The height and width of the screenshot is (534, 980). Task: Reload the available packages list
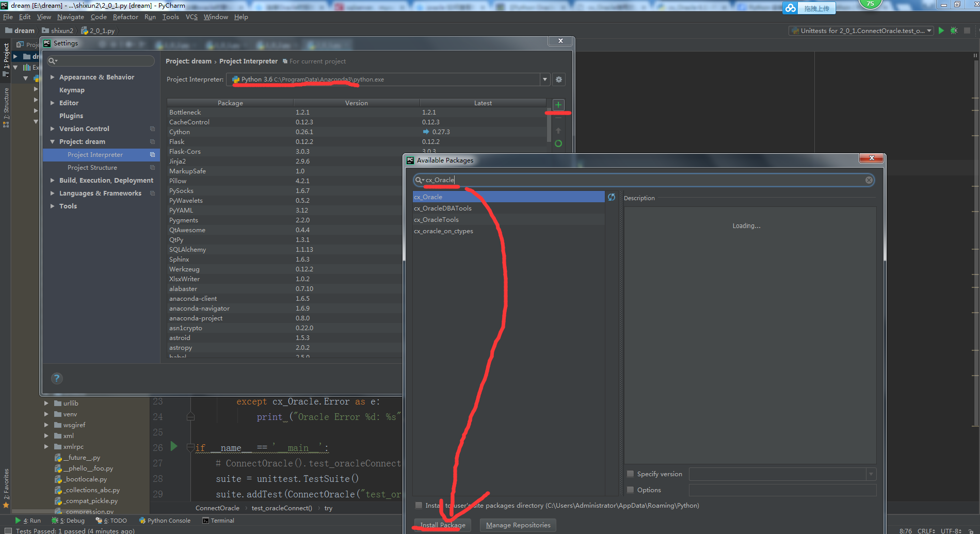(611, 197)
